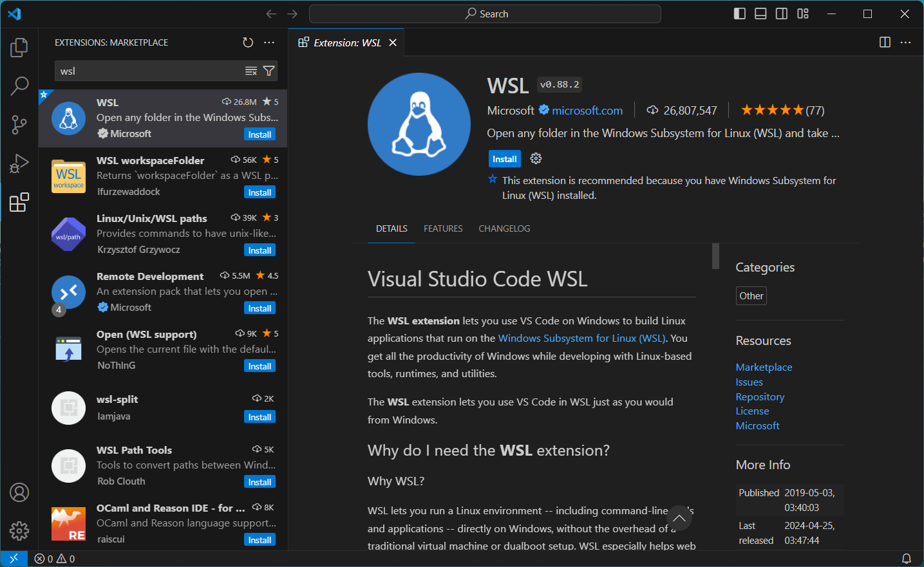Toggle the bottom panel visibility
The image size is (924, 567).
(x=760, y=14)
